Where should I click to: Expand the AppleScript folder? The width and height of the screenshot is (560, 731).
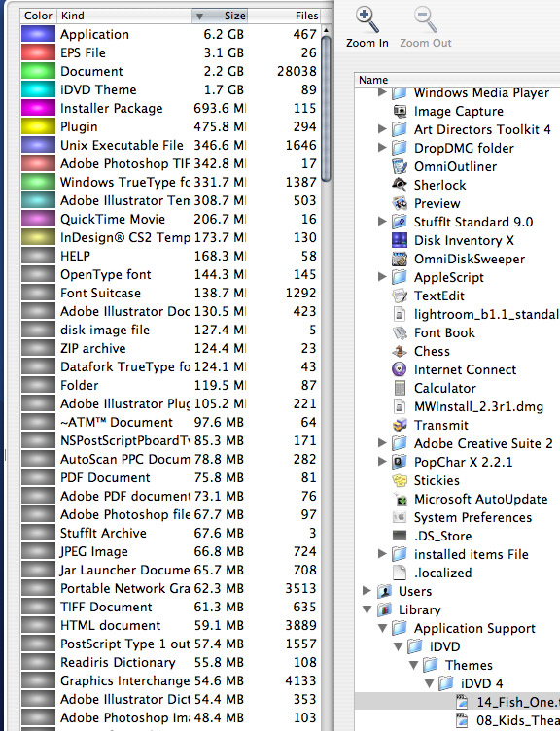pyautogui.click(x=382, y=277)
